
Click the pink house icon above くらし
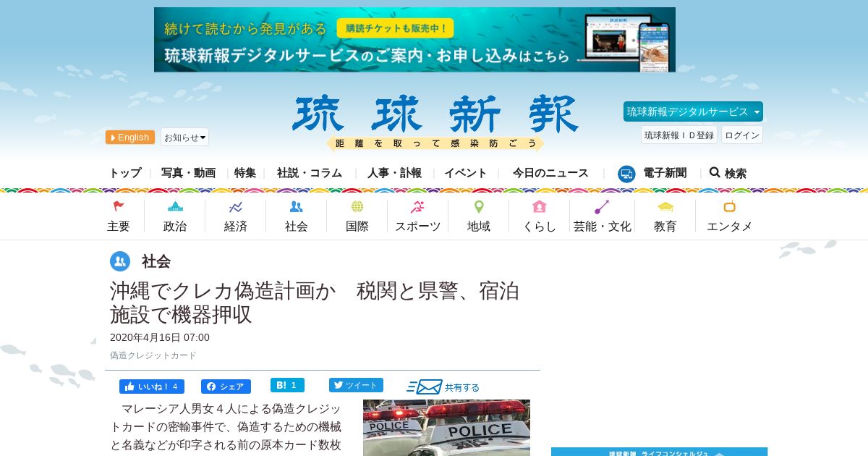(539, 207)
